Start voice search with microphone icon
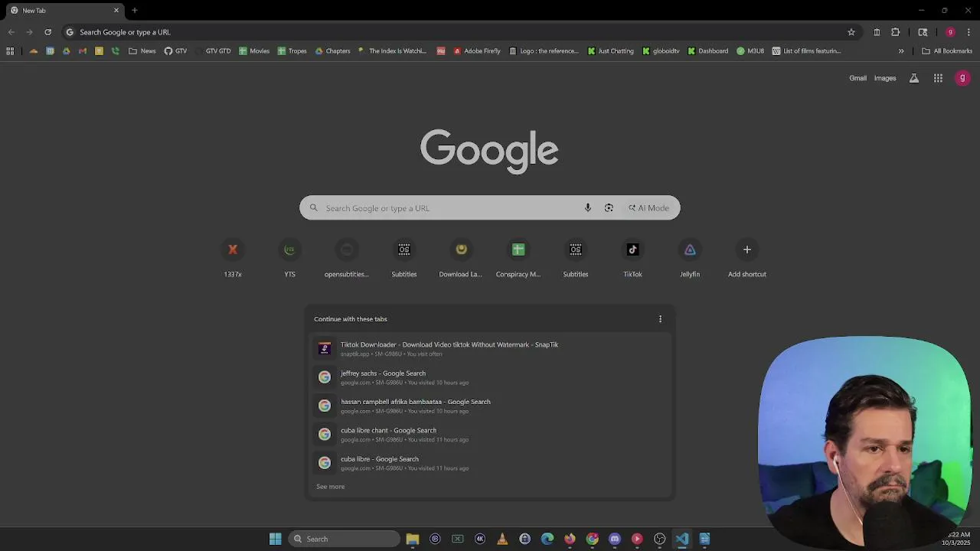980x551 pixels. point(587,208)
